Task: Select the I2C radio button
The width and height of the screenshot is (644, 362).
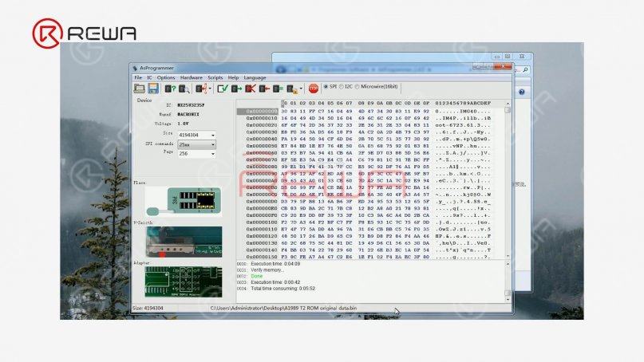Action: (x=342, y=87)
